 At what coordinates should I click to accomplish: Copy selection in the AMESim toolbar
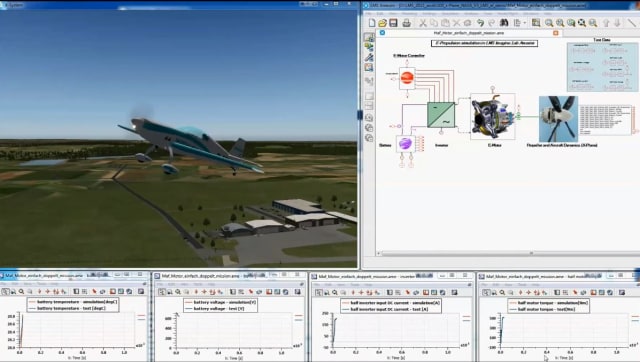pyautogui.click(x=434, y=23)
